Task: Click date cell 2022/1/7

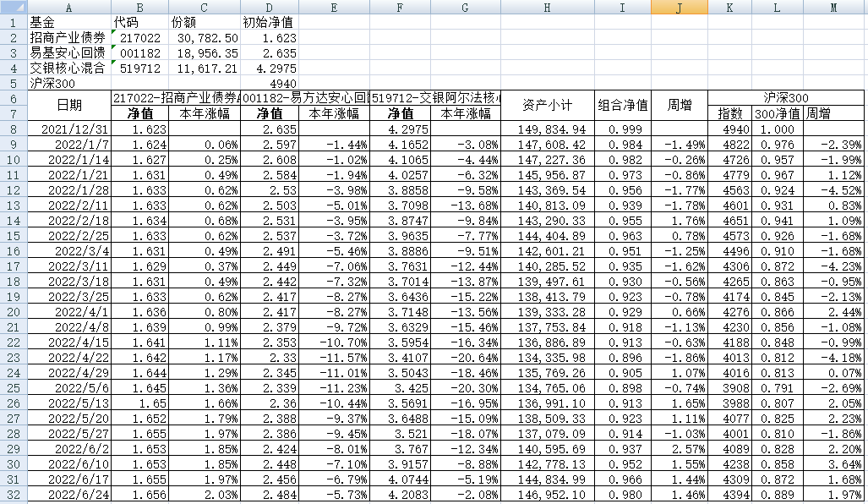Action: coord(69,144)
